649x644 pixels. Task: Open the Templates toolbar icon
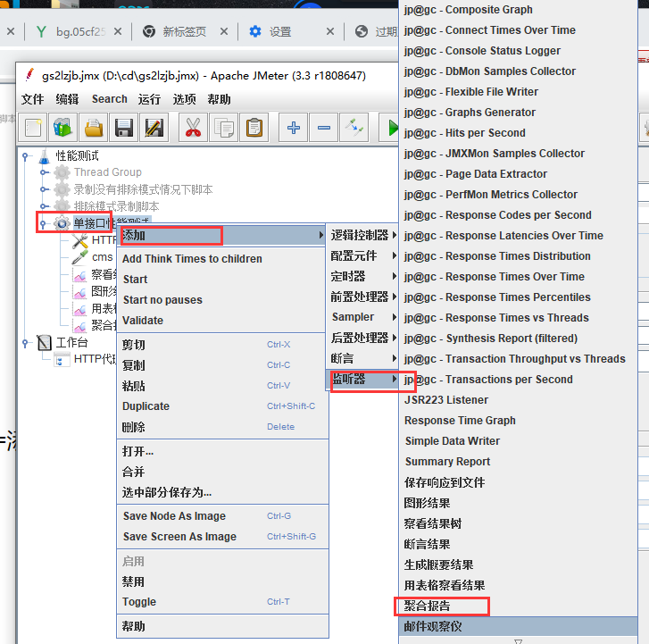click(63, 128)
